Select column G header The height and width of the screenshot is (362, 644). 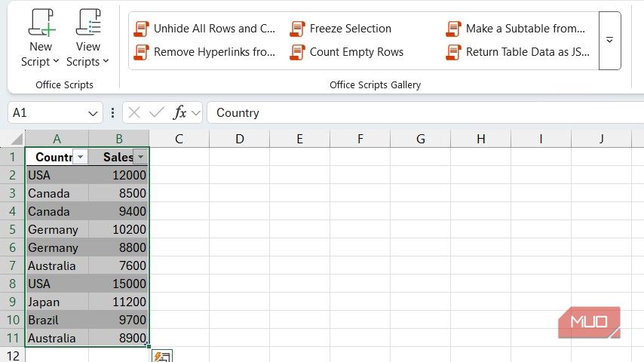tap(421, 139)
